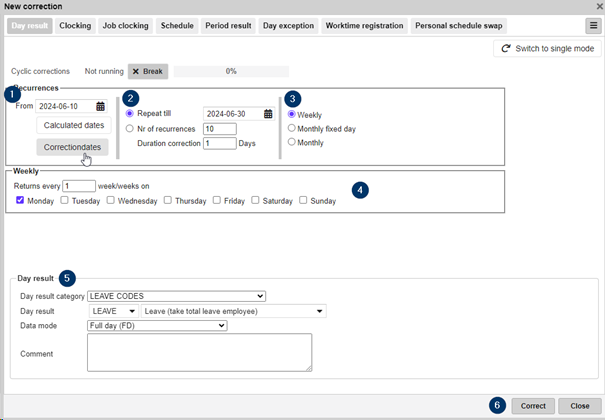This screenshot has height=420, width=605.
Task: Switch to the Job clocking tab
Action: (125, 26)
